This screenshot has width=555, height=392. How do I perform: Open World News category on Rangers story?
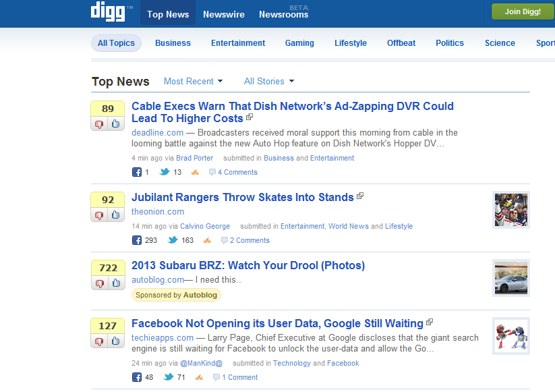[x=349, y=226]
